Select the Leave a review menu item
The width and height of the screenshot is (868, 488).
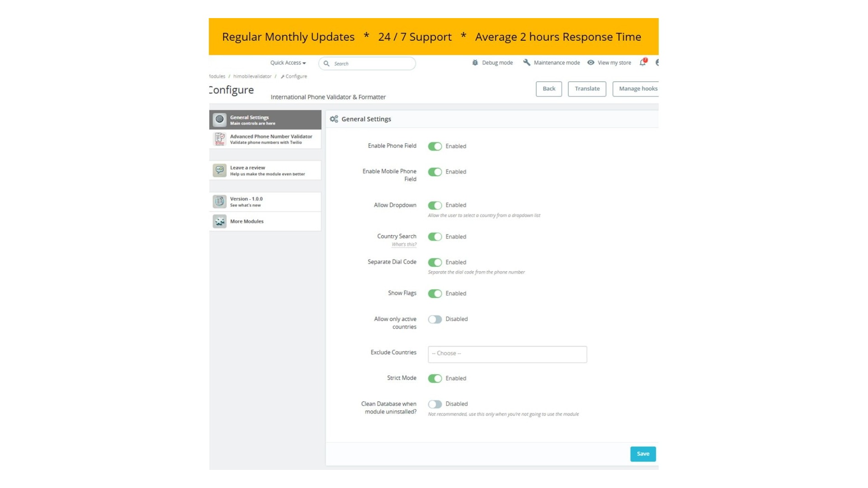(267, 170)
